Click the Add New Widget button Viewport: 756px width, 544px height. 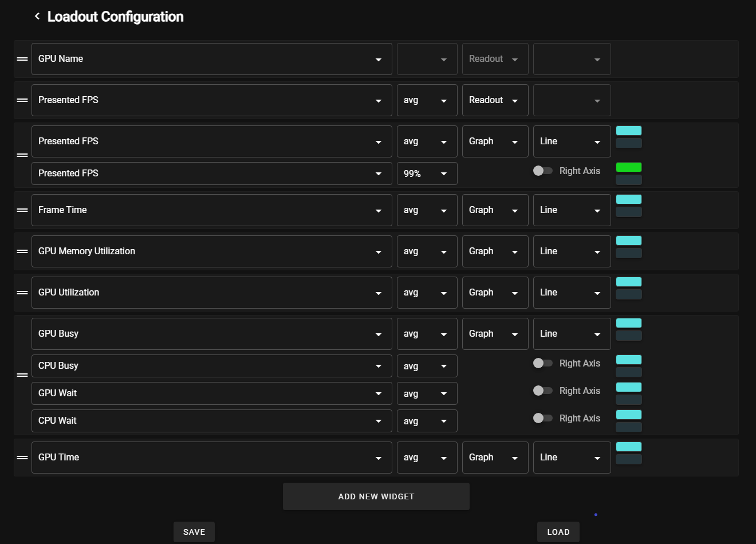pos(376,496)
